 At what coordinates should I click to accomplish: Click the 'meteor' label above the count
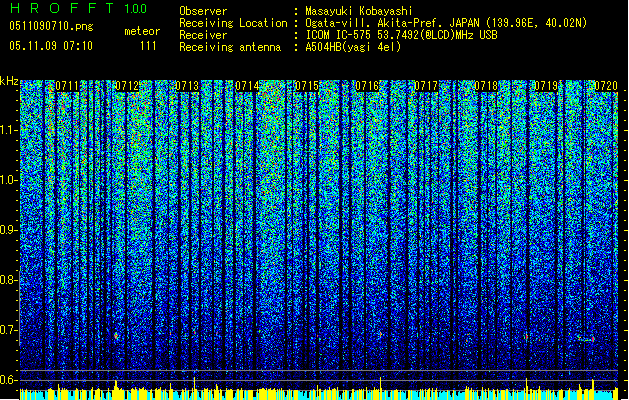point(142,31)
